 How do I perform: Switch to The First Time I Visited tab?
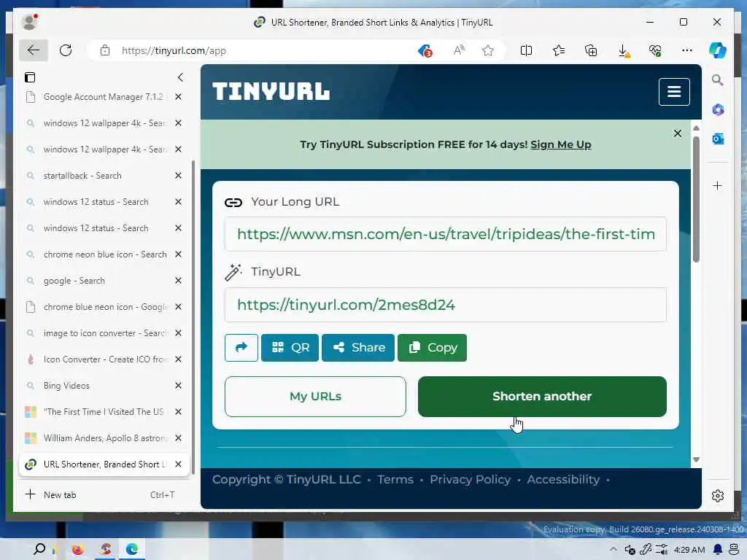click(104, 412)
